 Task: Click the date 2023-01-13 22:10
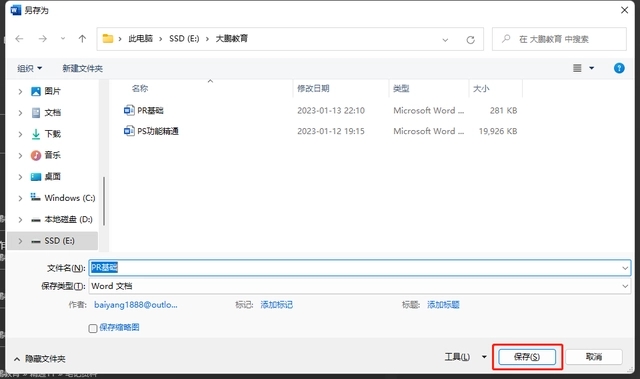[331, 111]
